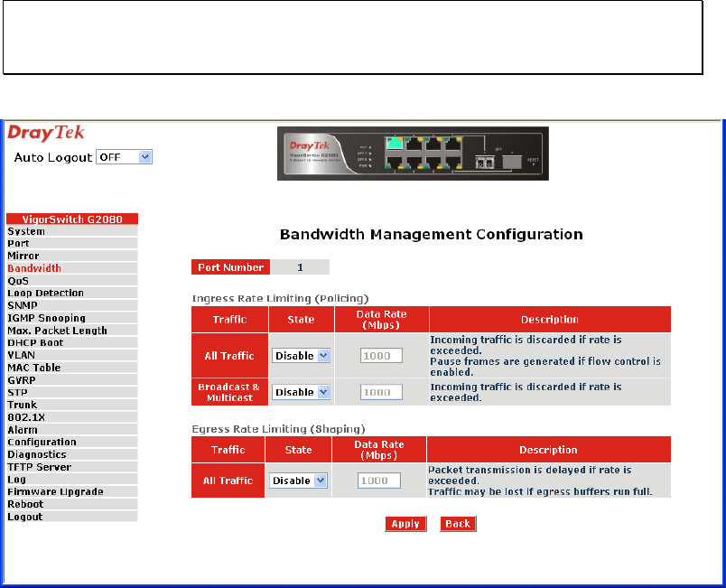726x588 pixels.
Task: Open the Firmware Upgrade page
Action: coord(71,492)
